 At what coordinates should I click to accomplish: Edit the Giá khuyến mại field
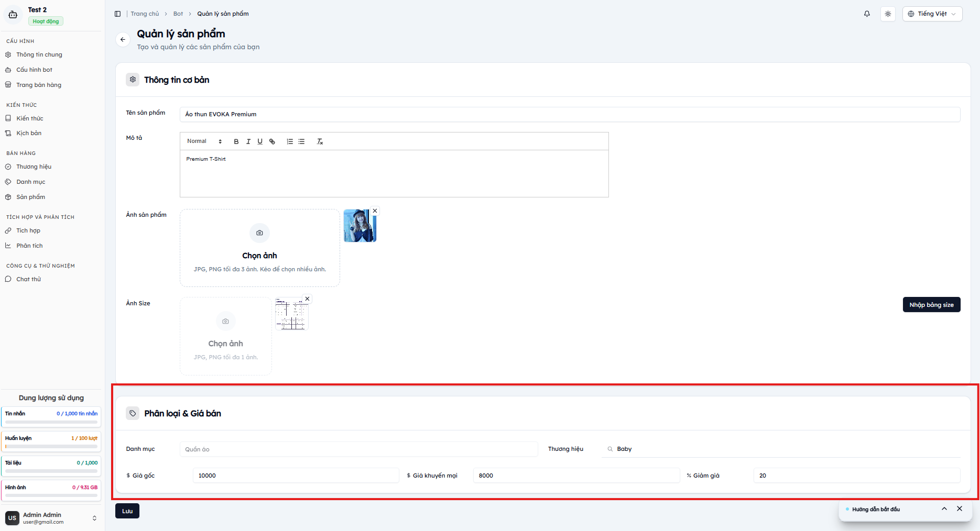coord(576,475)
